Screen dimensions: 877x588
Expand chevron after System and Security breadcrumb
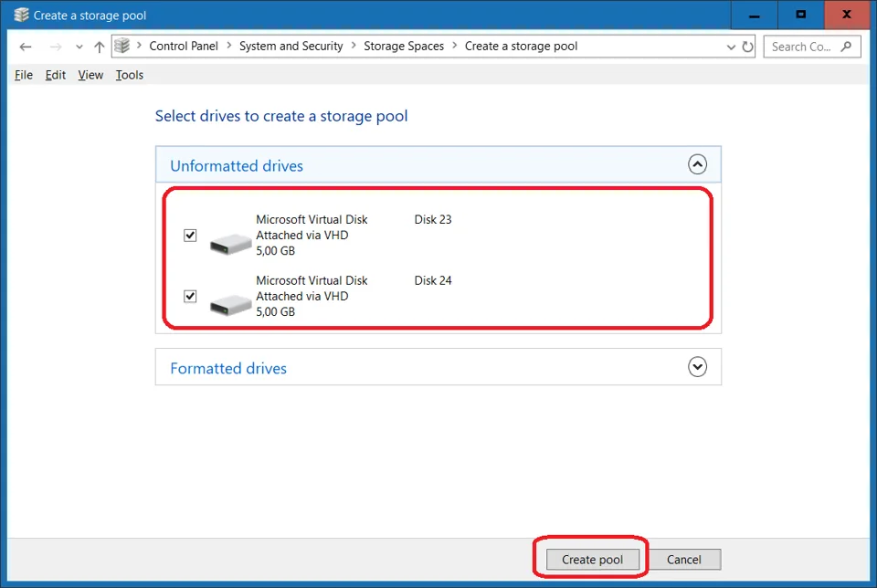[x=354, y=46]
